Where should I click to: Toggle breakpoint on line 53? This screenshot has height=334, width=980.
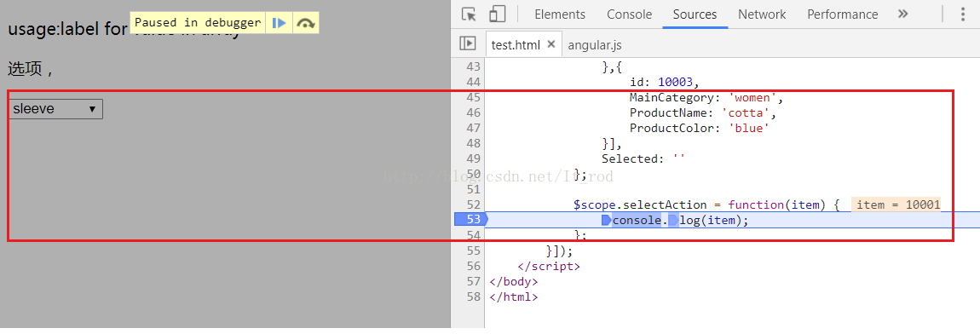[470, 220]
